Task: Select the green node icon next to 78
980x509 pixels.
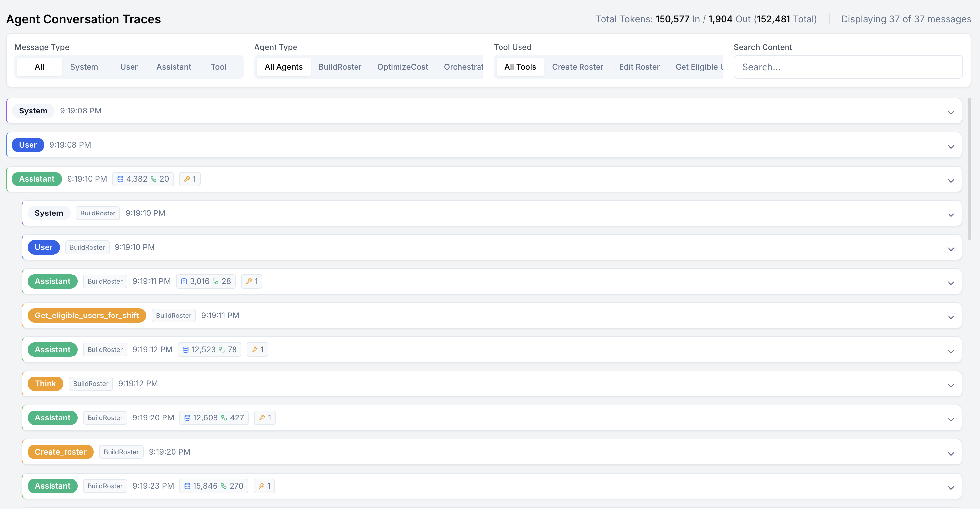Action: 222,349
